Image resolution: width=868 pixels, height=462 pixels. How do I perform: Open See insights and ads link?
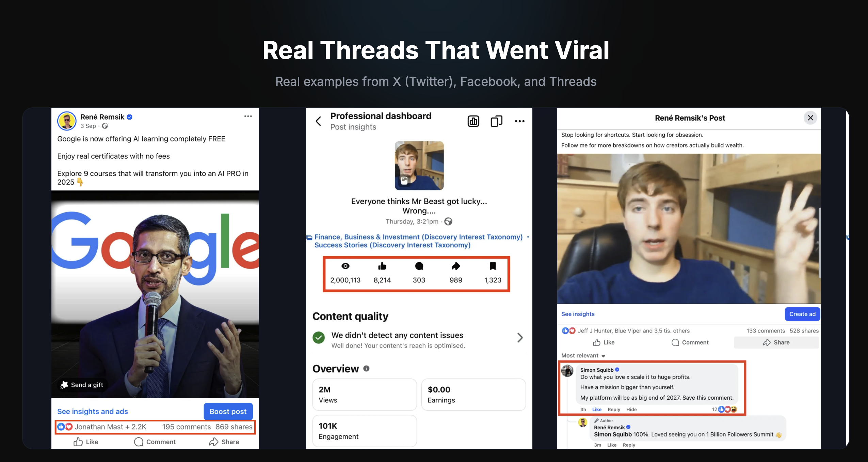click(93, 412)
